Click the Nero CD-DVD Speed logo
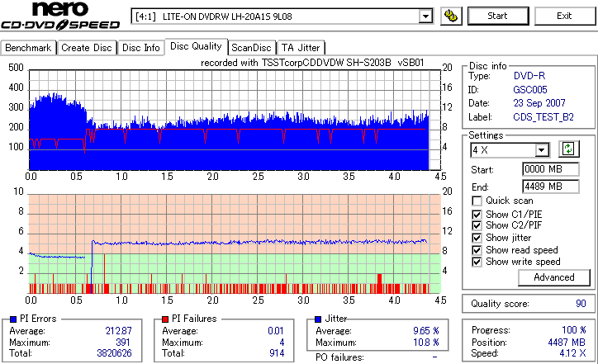Viewport: 598px width, 364px height. (60, 15)
